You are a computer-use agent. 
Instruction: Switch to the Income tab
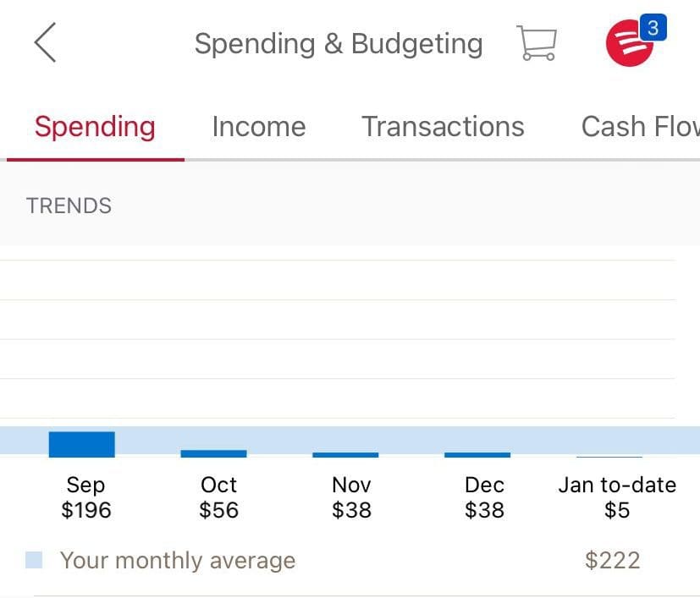click(259, 126)
